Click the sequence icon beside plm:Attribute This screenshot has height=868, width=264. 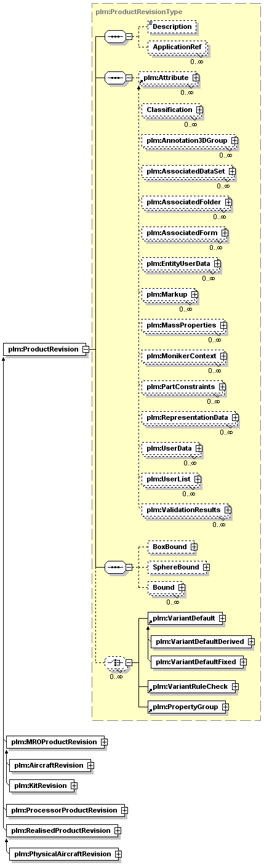click(x=114, y=78)
